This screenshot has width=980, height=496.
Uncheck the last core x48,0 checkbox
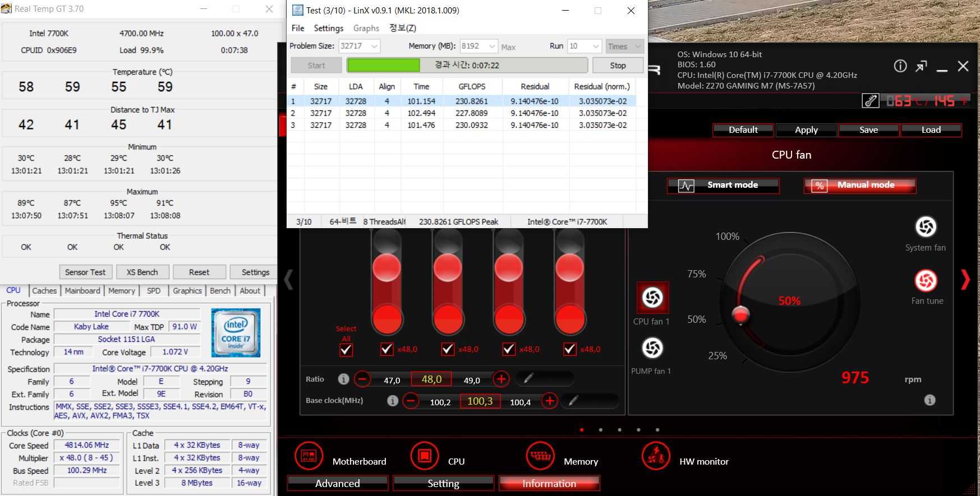569,349
